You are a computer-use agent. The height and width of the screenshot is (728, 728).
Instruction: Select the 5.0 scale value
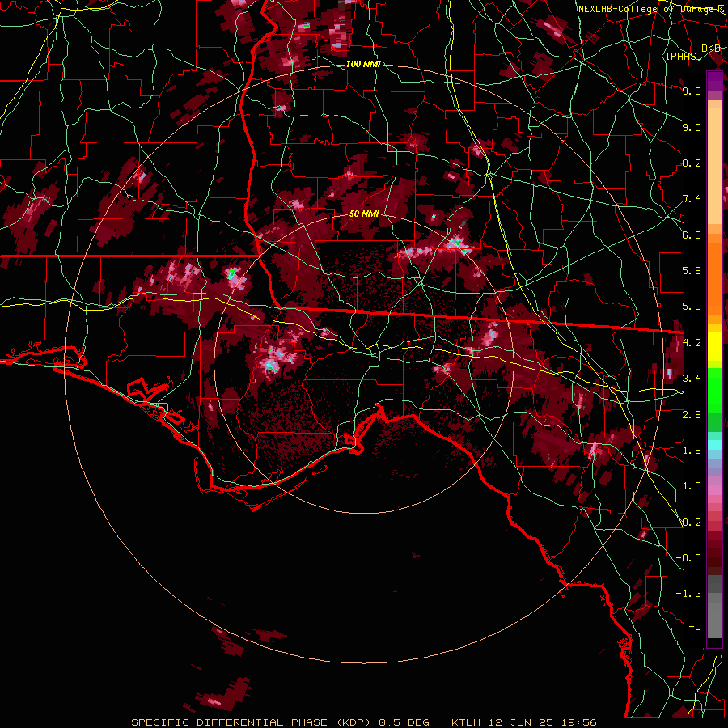[x=692, y=307]
